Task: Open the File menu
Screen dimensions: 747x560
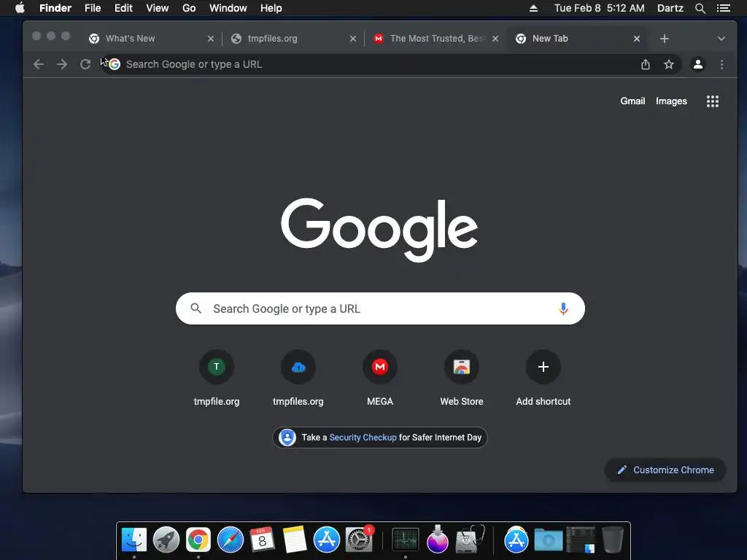Action: coord(93,8)
